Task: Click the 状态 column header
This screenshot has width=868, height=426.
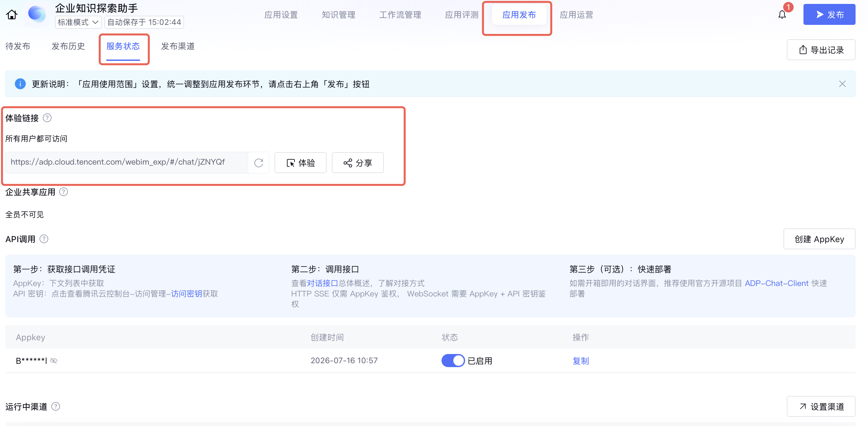Action: 449,337
